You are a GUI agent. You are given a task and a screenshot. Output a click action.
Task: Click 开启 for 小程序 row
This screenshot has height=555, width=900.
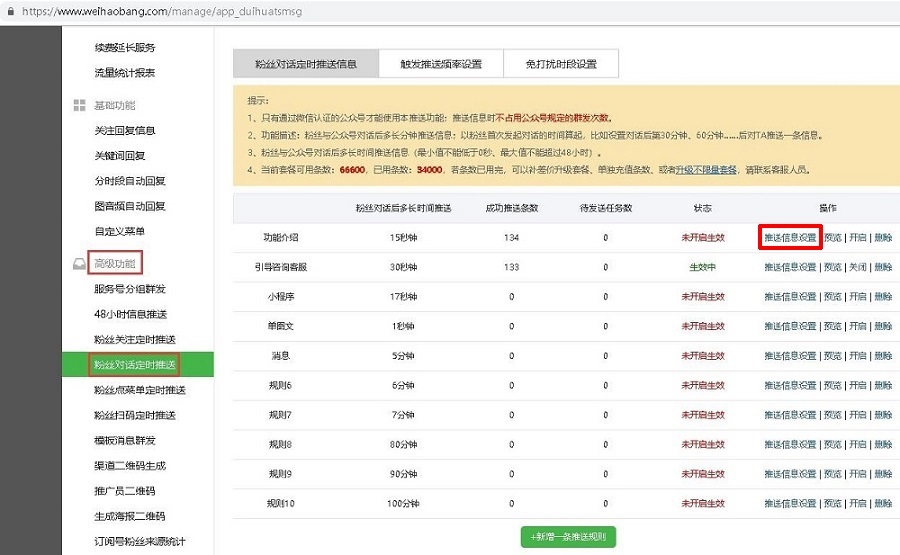coord(858,297)
